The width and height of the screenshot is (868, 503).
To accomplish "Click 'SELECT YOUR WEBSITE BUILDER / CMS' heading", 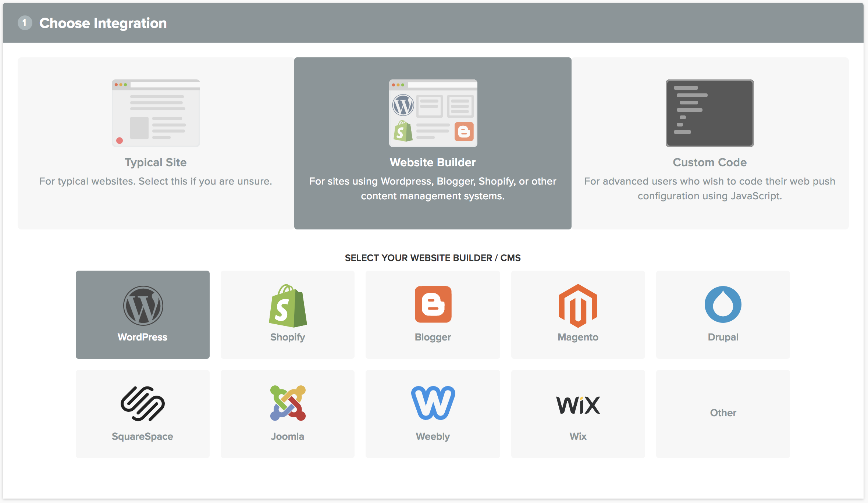I will click(x=433, y=258).
